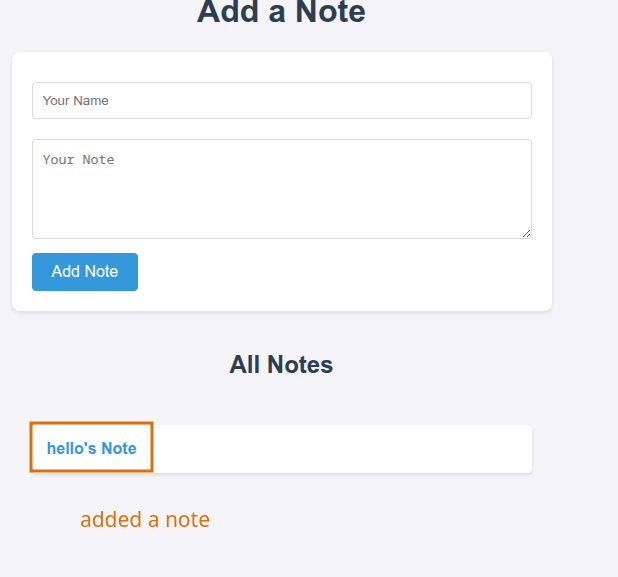Click the word 'hello's' in the note title
This screenshot has height=577, width=618.
[x=71, y=449]
